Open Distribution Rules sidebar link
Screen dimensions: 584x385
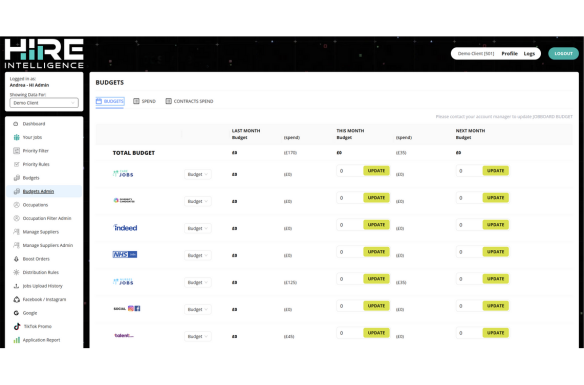41,272
